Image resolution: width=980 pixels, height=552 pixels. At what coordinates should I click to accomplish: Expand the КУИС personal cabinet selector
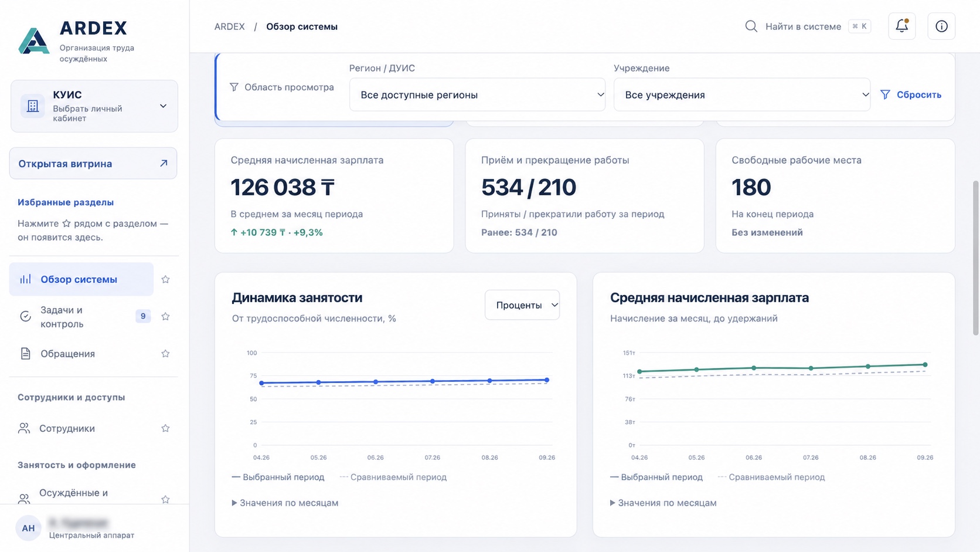pyautogui.click(x=94, y=106)
